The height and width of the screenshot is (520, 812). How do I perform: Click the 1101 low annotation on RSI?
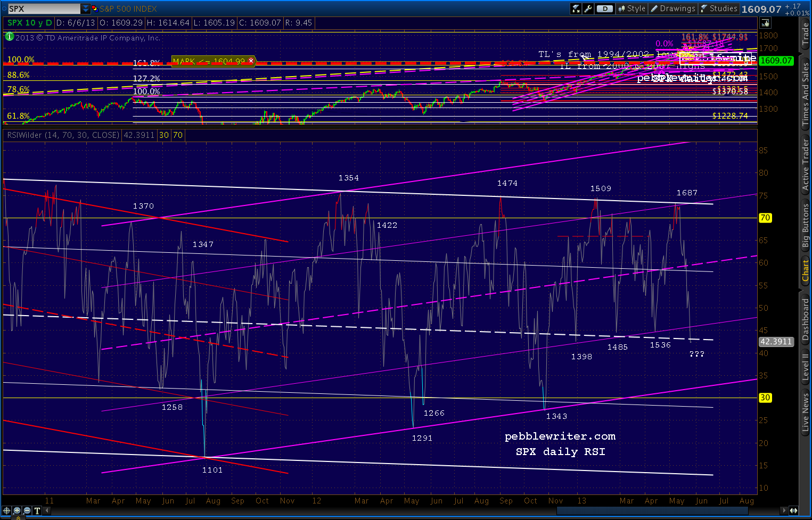tap(212, 470)
